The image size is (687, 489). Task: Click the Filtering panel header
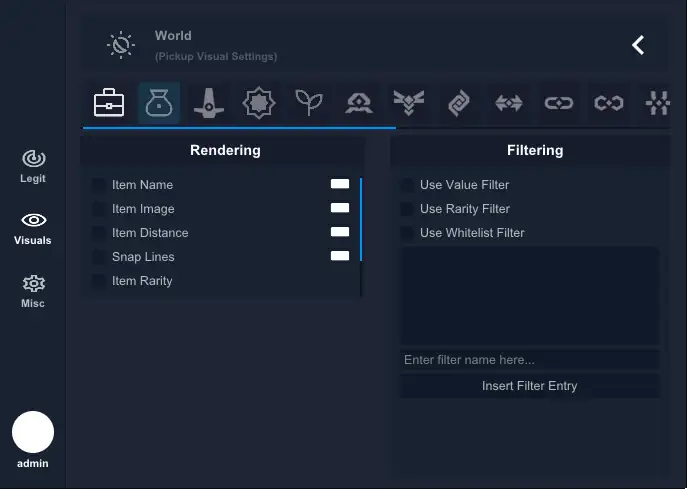530,150
